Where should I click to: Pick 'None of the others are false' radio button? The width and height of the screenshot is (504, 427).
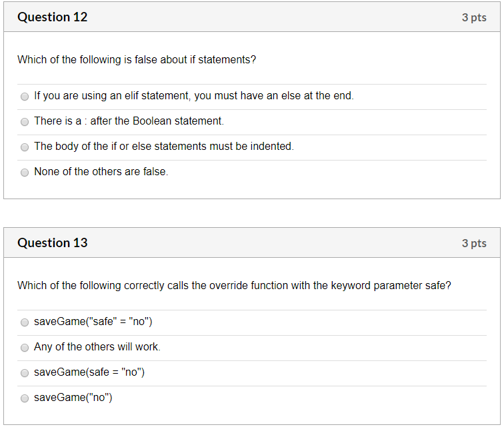click(25, 173)
